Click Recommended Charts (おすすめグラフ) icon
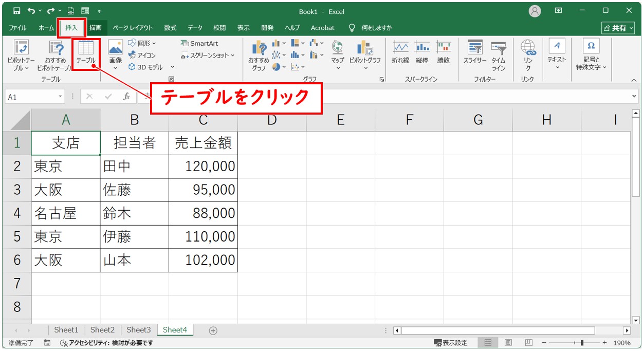644x351 pixels. click(259, 56)
